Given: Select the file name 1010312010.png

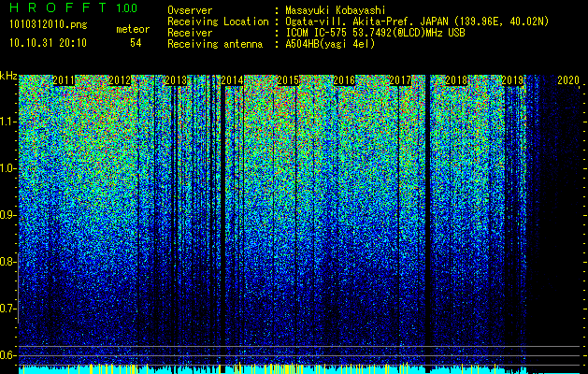Looking at the screenshot, I should click(x=49, y=25).
